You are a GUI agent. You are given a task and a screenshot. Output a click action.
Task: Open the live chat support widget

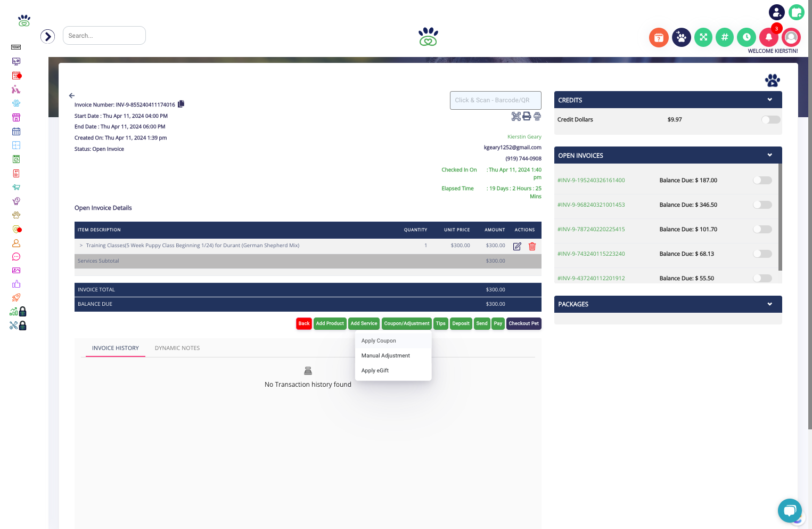[x=790, y=511]
